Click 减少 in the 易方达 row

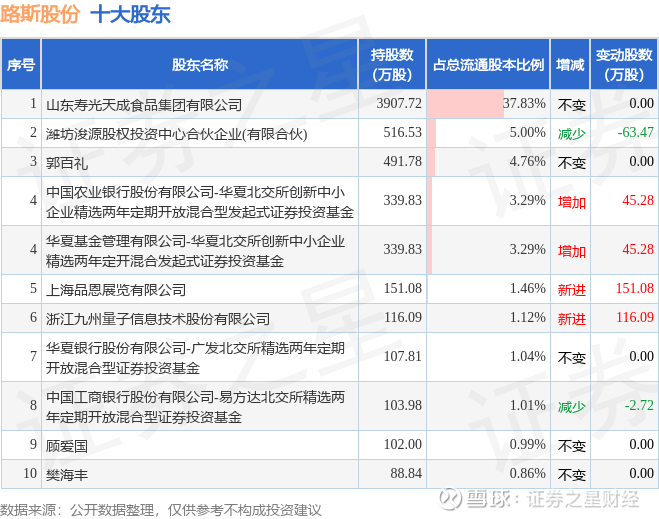(572, 406)
